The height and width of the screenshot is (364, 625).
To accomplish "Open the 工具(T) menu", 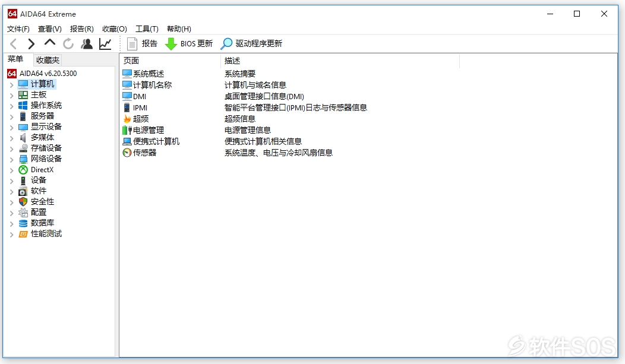I will click(147, 29).
